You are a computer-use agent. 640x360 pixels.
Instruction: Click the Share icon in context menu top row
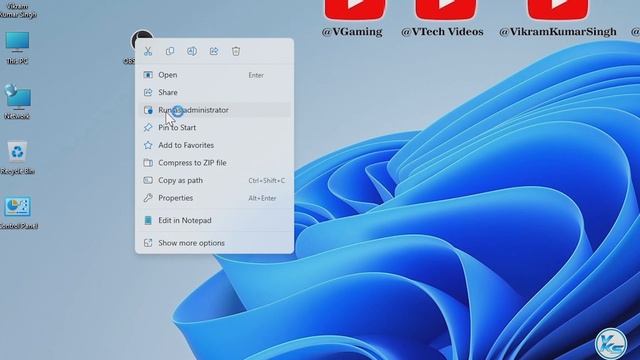click(x=214, y=51)
